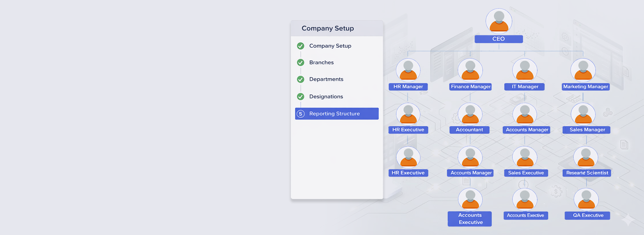Select the QA Executive avatar icon
This screenshot has width=644, height=235.
coord(586,200)
